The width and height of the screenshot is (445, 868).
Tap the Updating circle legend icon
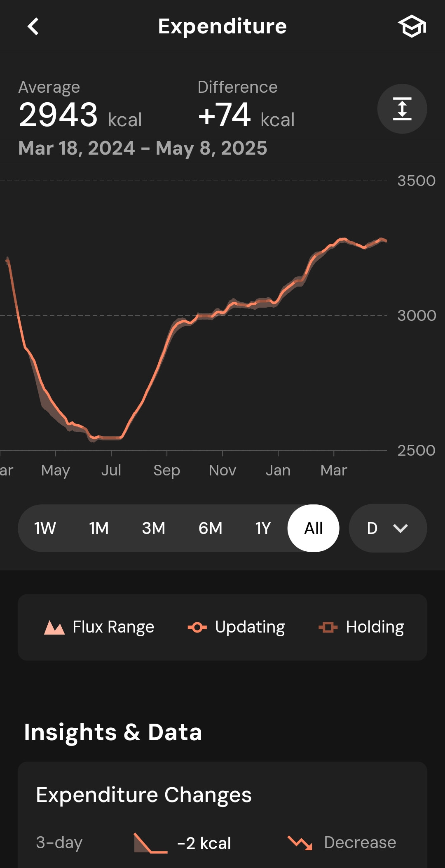(197, 628)
